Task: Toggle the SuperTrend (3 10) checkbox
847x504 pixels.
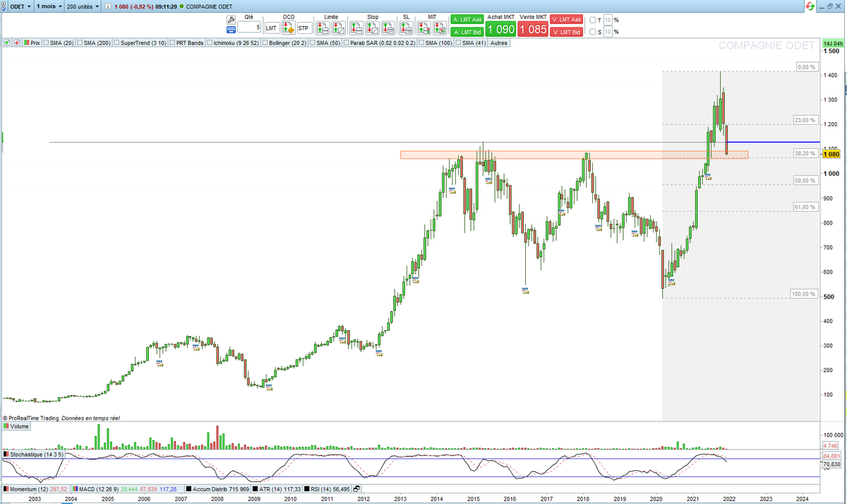Action: (116, 42)
